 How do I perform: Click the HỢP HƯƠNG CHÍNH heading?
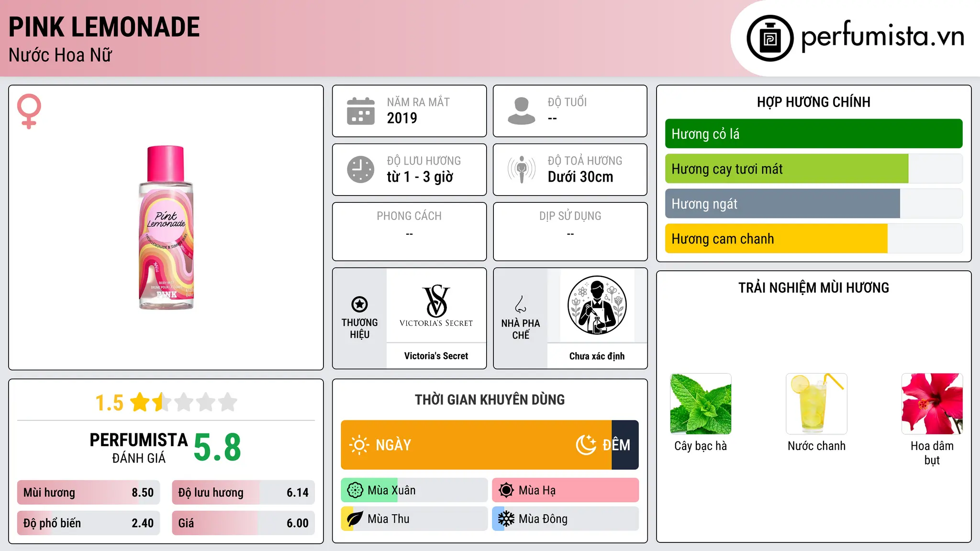pyautogui.click(x=813, y=102)
